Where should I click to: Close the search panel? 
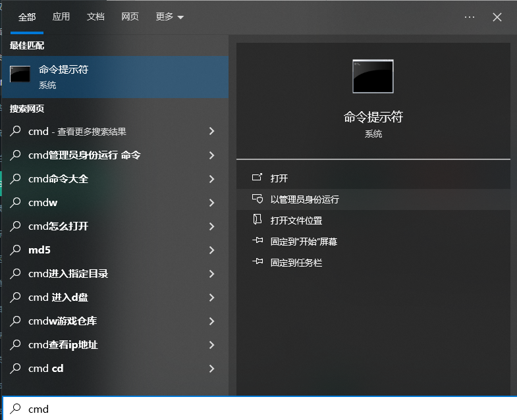497,17
